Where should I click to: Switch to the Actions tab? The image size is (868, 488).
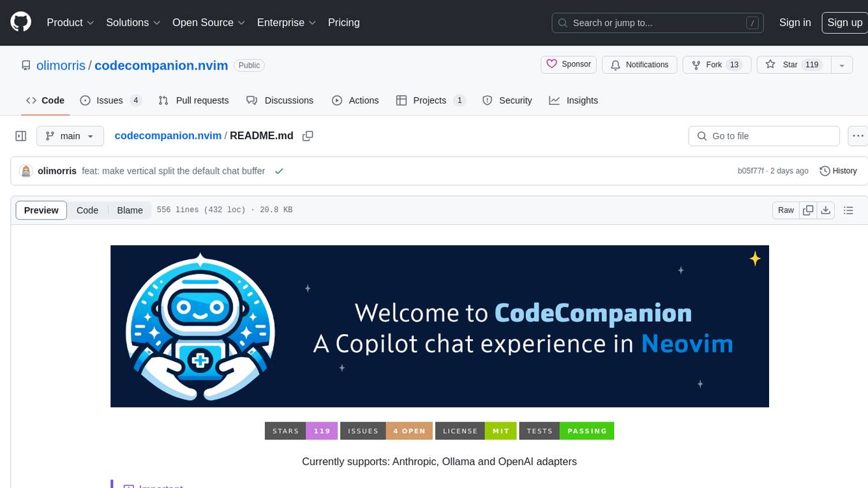355,100
